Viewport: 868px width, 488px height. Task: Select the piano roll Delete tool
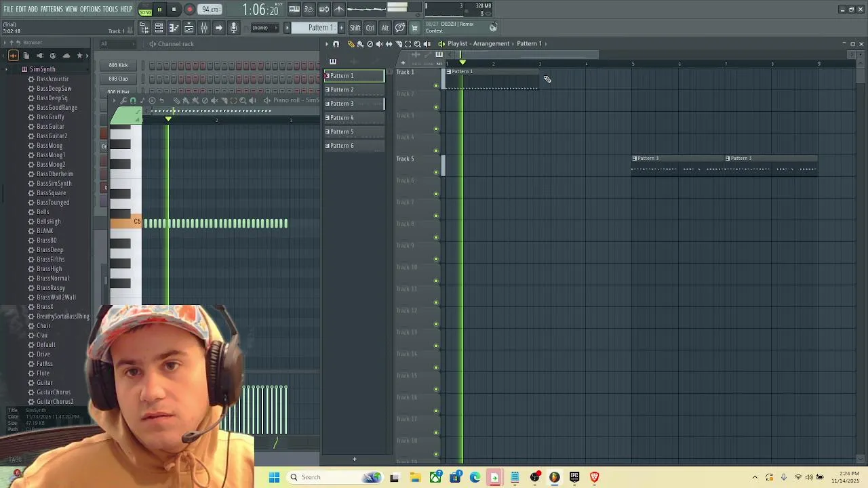(205, 100)
